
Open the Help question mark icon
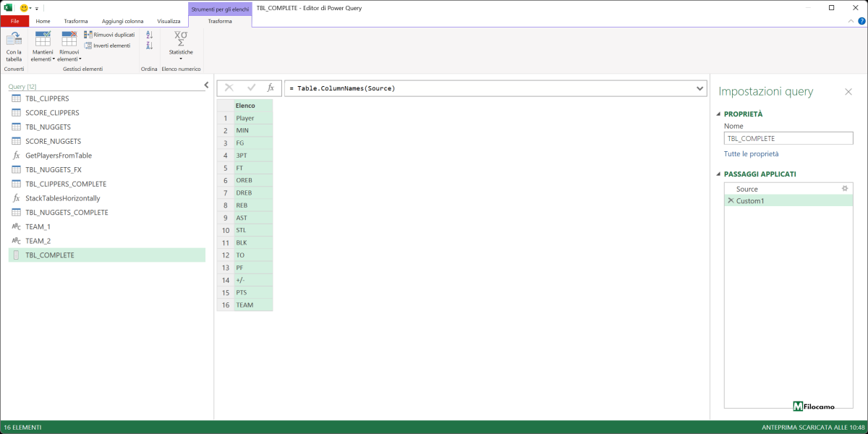861,22
